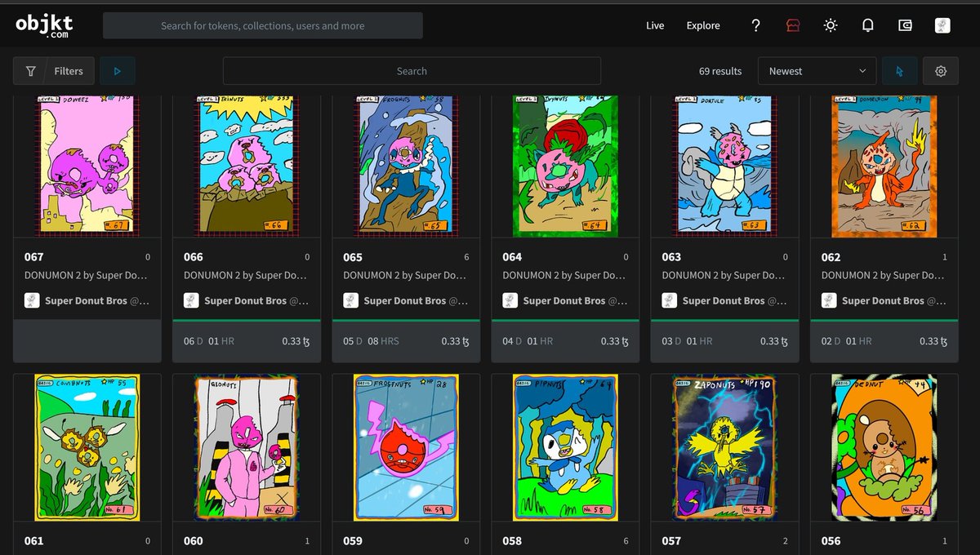Viewport: 980px width, 555px height.
Task: Click the 061 token title
Action: click(34, 541)
